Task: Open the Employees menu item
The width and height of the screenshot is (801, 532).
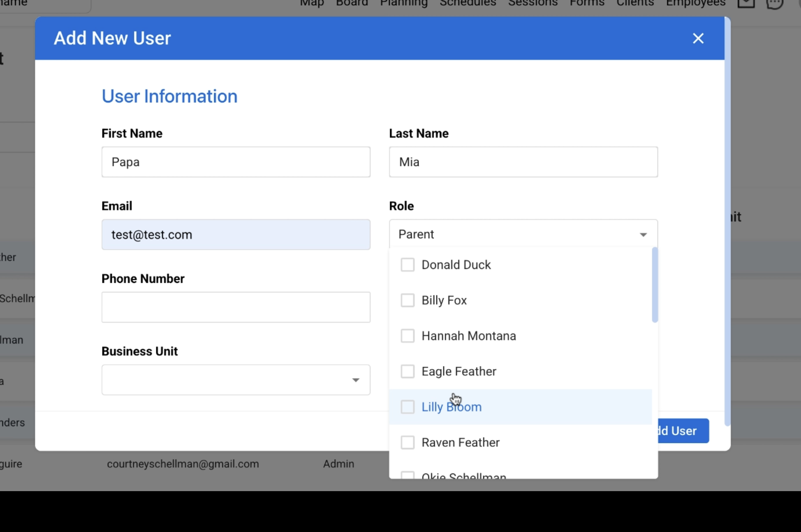Action: [x=696, y=3]
